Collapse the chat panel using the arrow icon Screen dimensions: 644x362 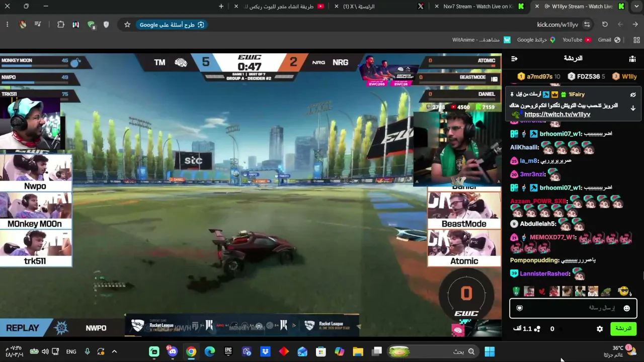point(514,59)
